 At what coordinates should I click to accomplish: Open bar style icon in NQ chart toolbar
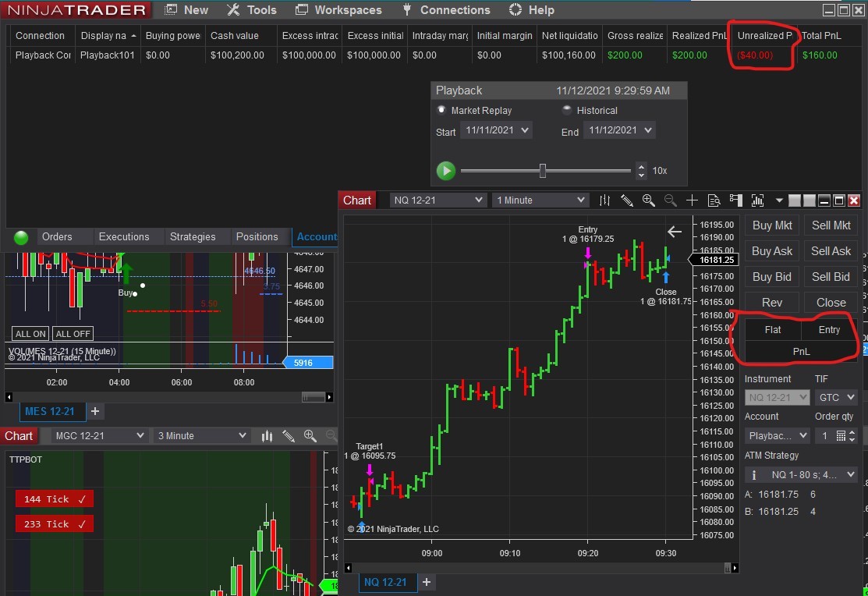(604, 200)
